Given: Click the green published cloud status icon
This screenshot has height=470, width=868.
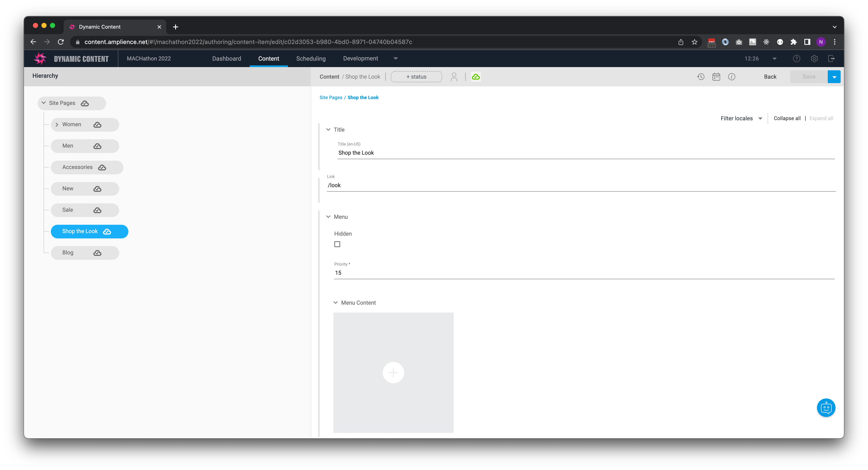Looking at the screenshot, I should [x=476, y=76].
